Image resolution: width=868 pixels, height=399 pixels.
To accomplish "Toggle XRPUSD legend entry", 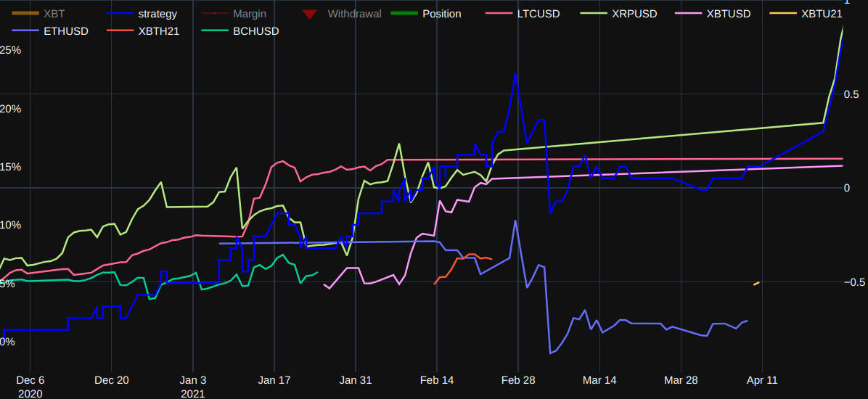I will pyautogui.click(x=634, y=14).
